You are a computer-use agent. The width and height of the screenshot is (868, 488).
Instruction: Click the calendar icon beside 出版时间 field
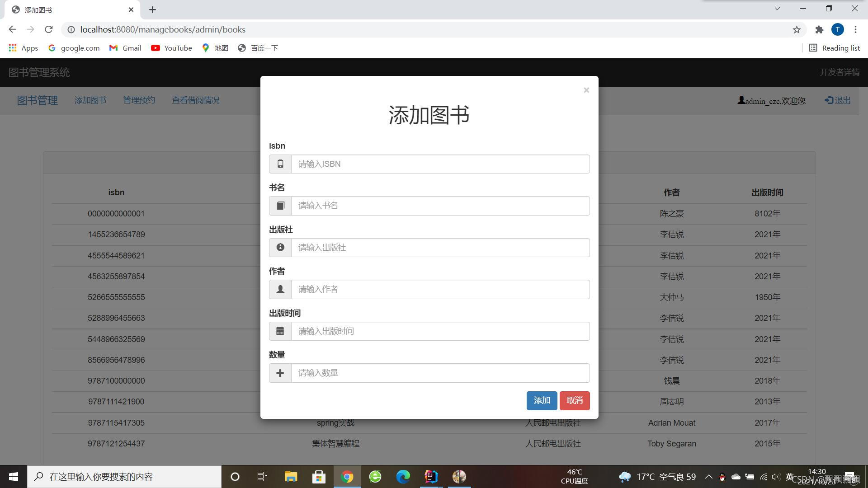[280, 331]
